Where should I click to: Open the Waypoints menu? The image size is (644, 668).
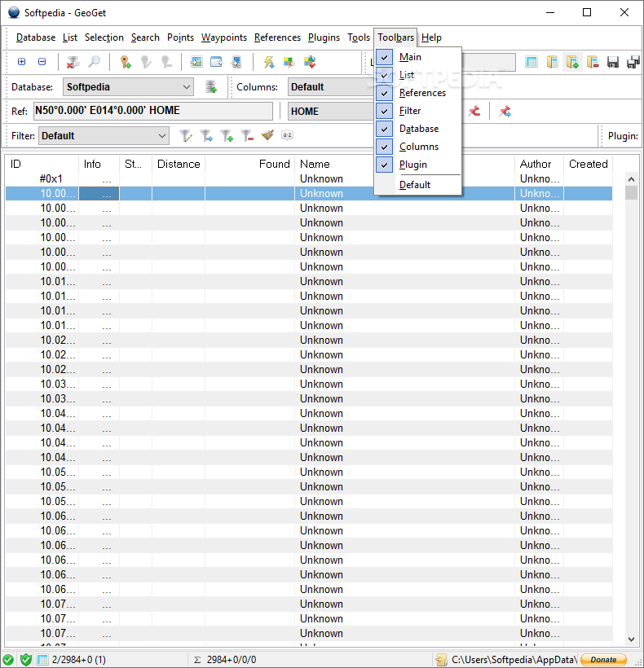coord(223,37)
